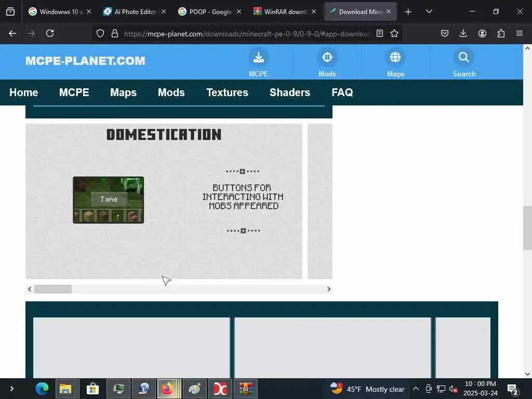Close the AI Photo Editor tab
The width and height of the screenshot is (532, 399).
pyautogui.click(x=164, y=11)
